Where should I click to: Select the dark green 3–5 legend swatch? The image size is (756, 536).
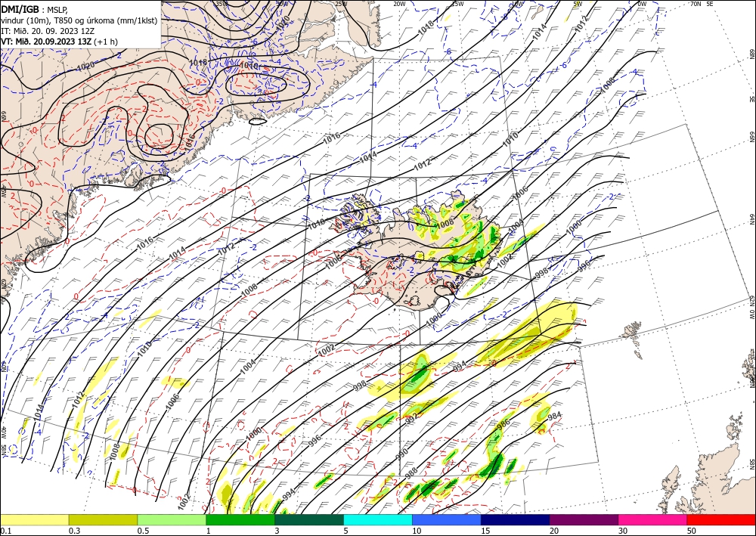(309, 519)
